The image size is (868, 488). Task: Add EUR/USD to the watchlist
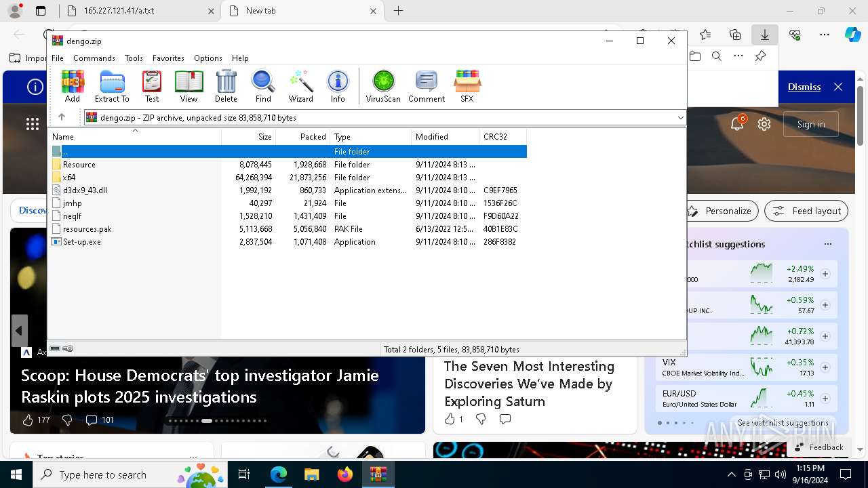pyautogui.click(x=825, y=399)
